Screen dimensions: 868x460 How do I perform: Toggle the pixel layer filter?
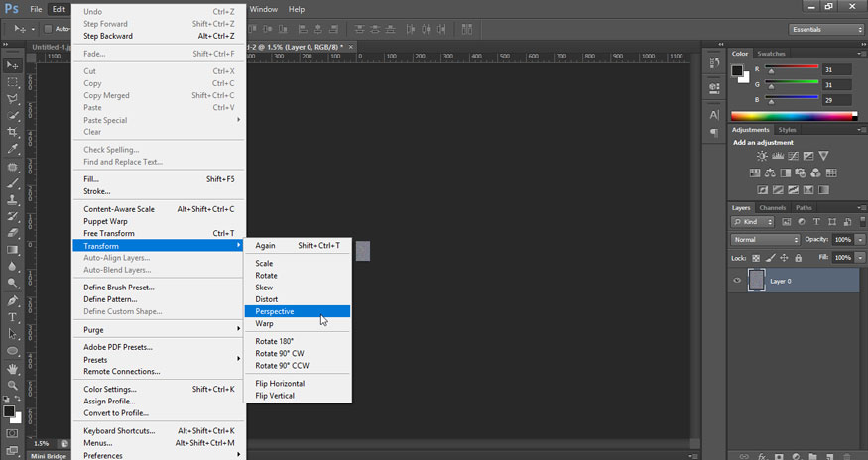tap(786, 222)
